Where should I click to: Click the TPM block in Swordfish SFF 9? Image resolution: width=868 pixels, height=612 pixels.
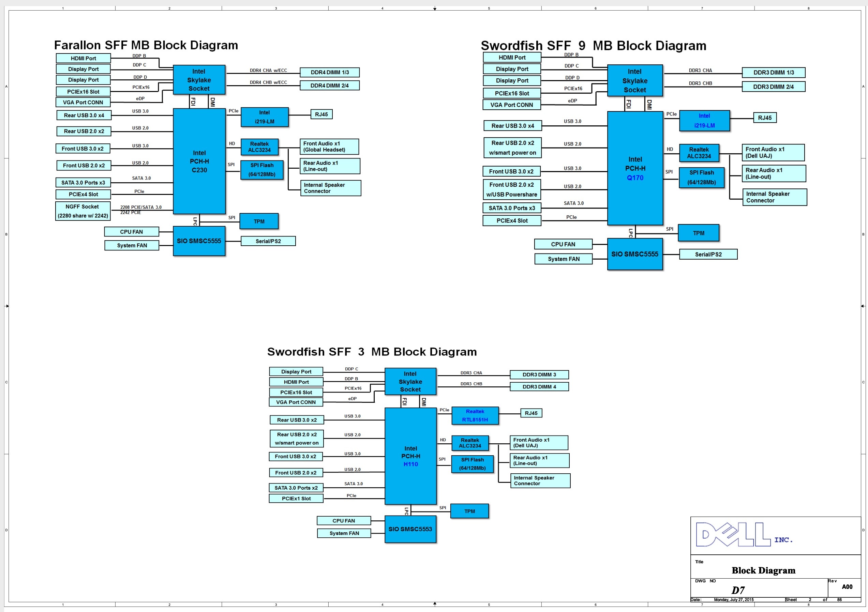coord(699,233)
